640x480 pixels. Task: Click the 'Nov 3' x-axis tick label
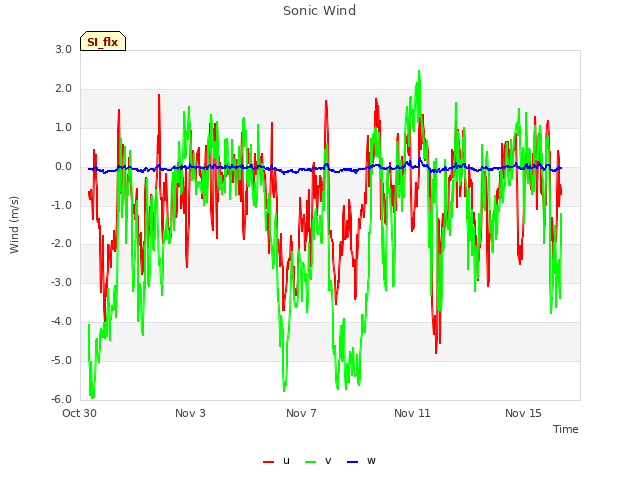click(x=190, y=413)
